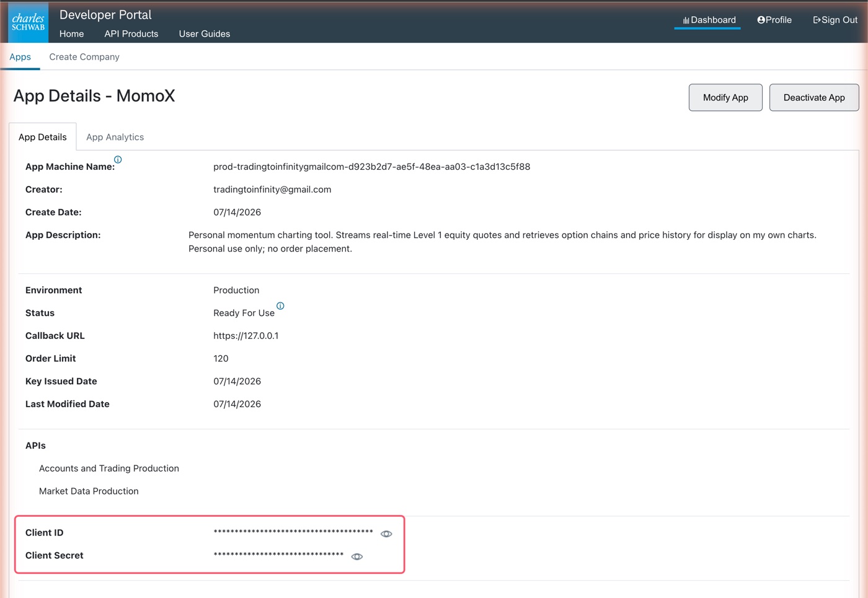The height and width of the screenshot is (598, 868).
Task: Click the Environment value Production
Action: (x=236, y=291)
